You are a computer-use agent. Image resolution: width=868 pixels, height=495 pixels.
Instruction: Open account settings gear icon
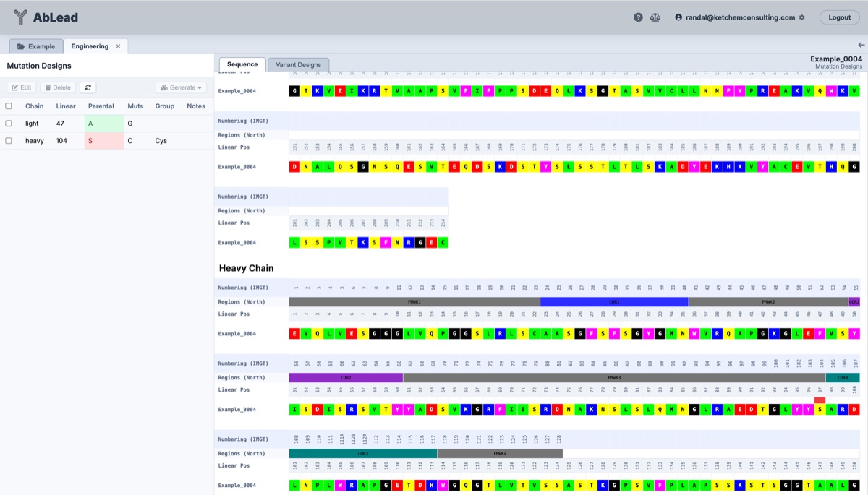pyautogui.click(x=801, y=17)
